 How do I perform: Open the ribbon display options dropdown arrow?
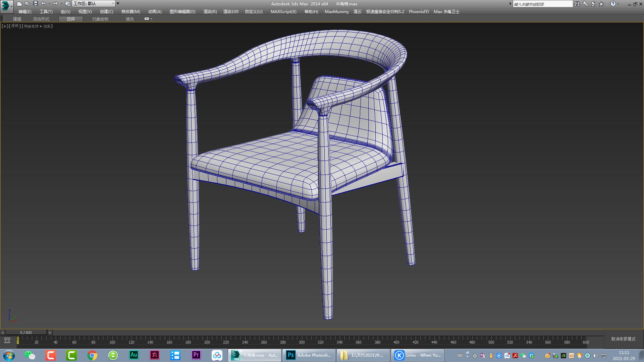pos(151,19)
